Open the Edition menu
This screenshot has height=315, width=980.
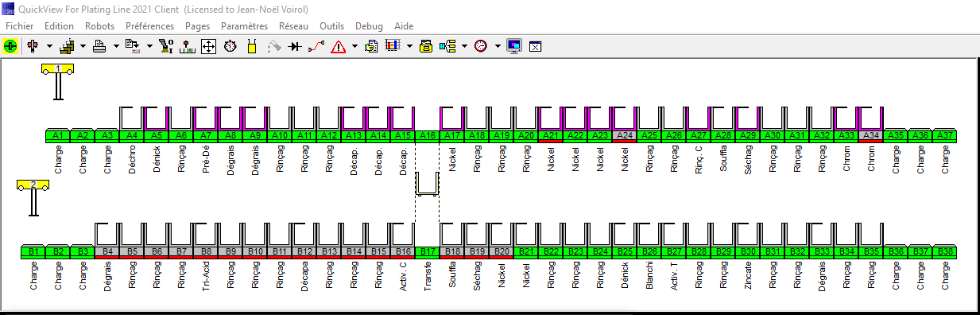pos(60,26)
